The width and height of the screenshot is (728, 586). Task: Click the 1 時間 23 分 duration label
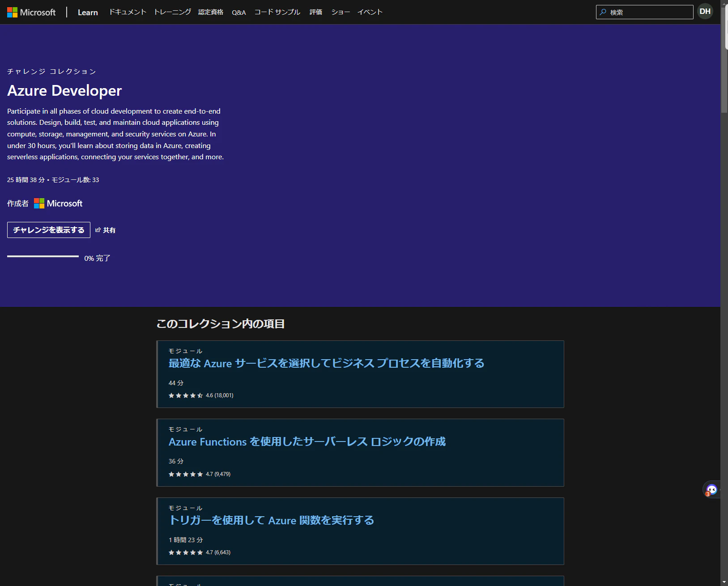pos(186,540)
